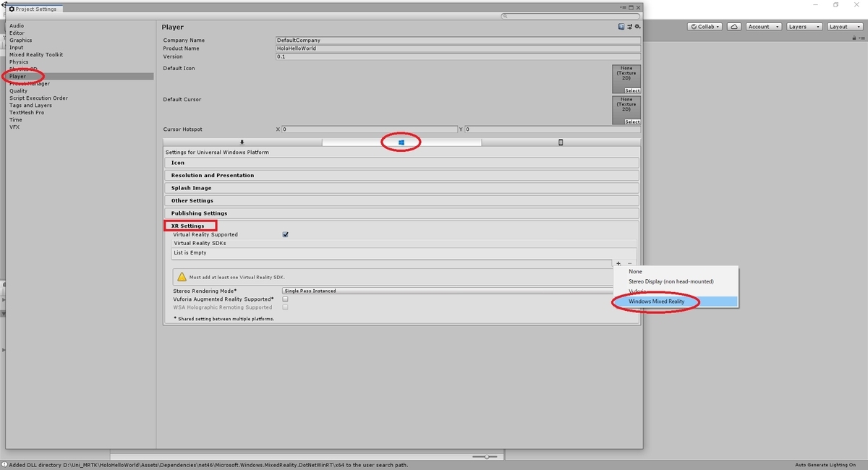Open the Player settings help icon
Viewport: 868px width, 470px height.
(621, 27)
